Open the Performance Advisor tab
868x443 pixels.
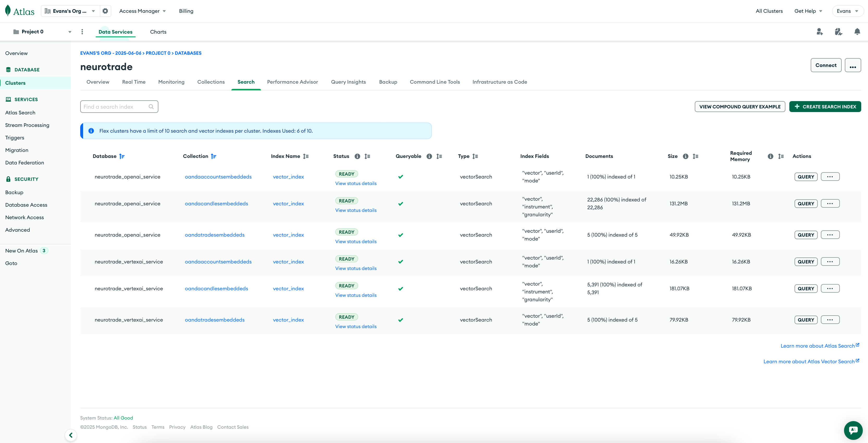point(292,82)
